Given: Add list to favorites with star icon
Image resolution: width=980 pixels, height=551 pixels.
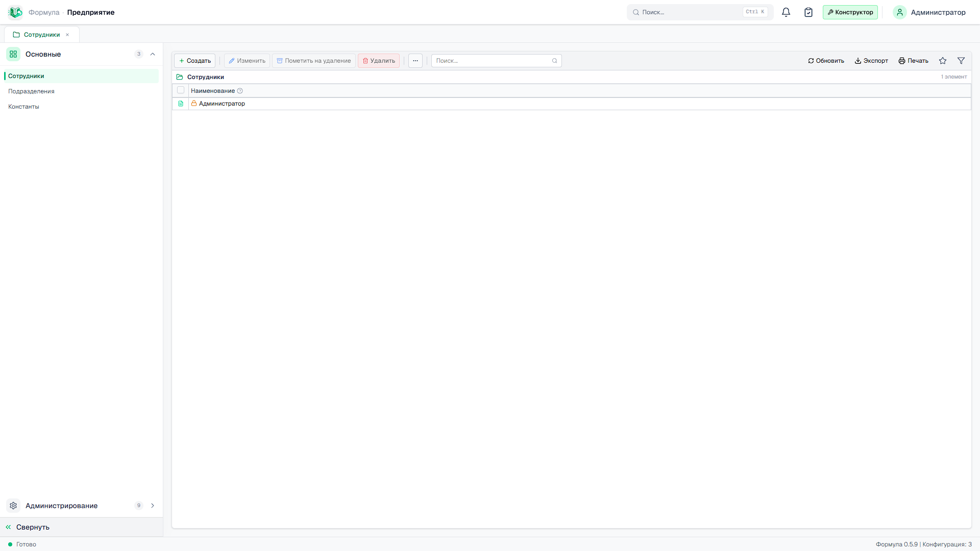Looking at the screenshot, I should click(x=943, y=61).
